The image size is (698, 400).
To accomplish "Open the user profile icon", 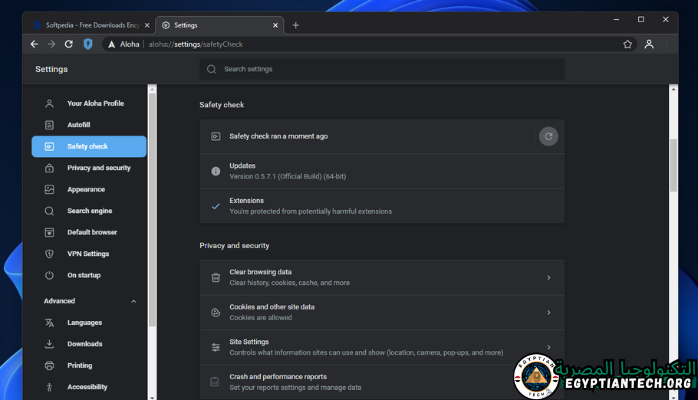I will coord(649,44).
